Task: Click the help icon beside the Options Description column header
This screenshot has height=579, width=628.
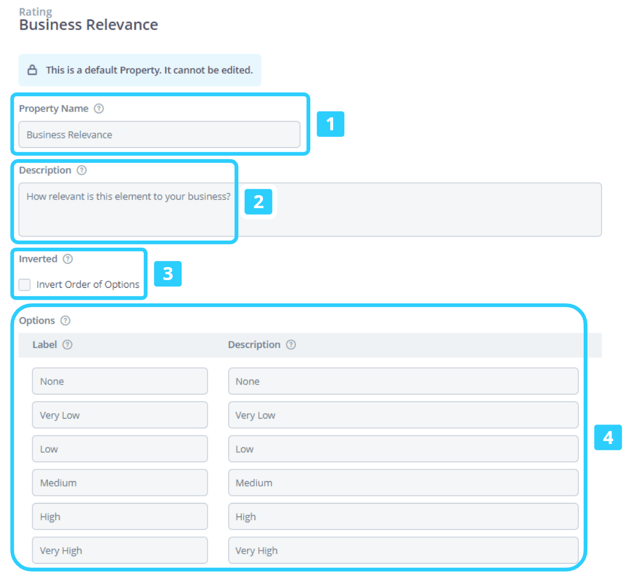Action: pyautogui.click(x=291, y=345)
